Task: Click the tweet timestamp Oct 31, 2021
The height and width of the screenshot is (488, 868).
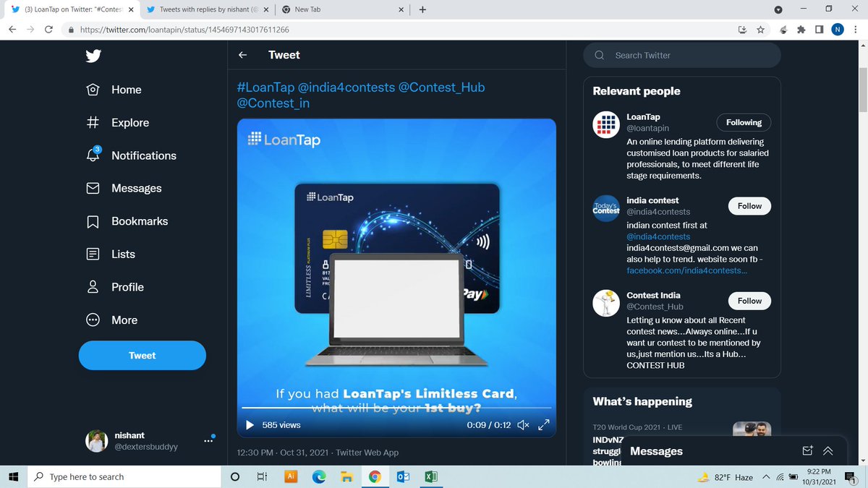Action: click(x=302, y=453)
